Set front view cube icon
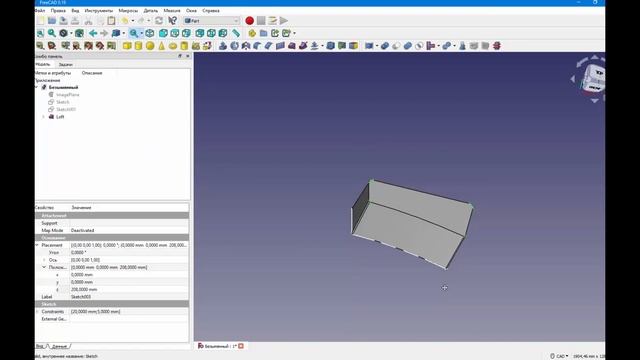This screenshot has width=640, height=360. click(163, 33)
